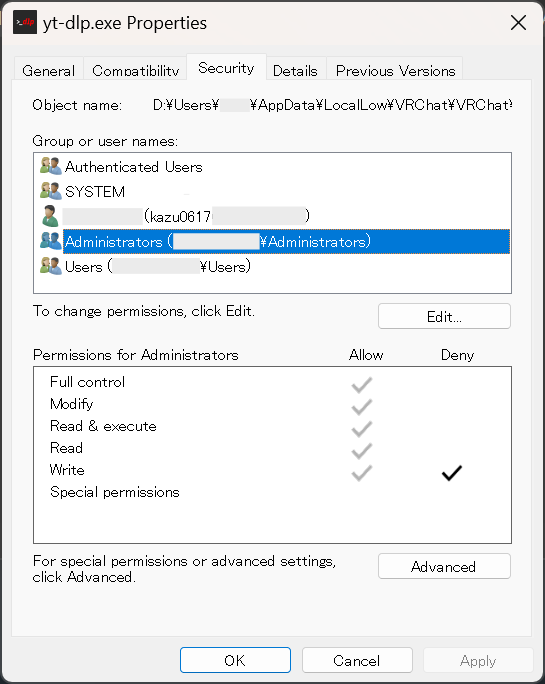The height and width of the screenshot is (684, 545).
Task: Click the Deny checkmark for Write
Action: coord(451,473)
